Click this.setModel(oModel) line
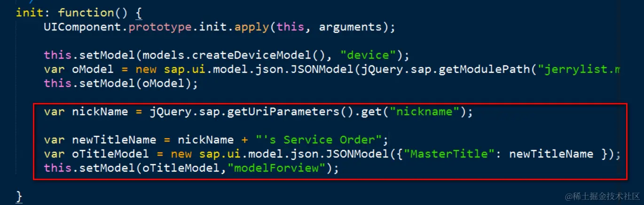644x205 pixels. [121, 83]
